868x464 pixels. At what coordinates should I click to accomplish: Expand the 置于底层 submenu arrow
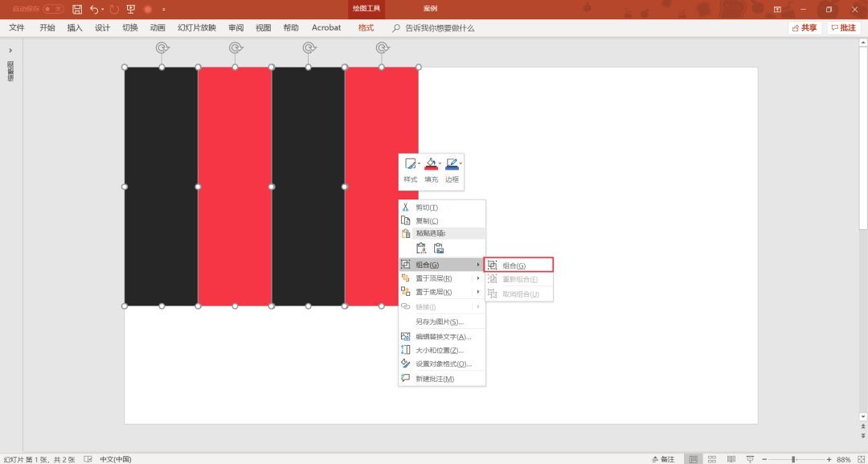click(477, 292)
